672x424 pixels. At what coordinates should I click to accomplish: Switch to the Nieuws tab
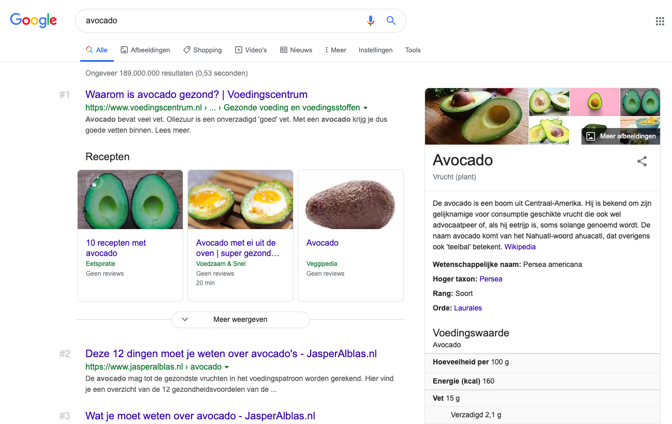click(296, 50)
